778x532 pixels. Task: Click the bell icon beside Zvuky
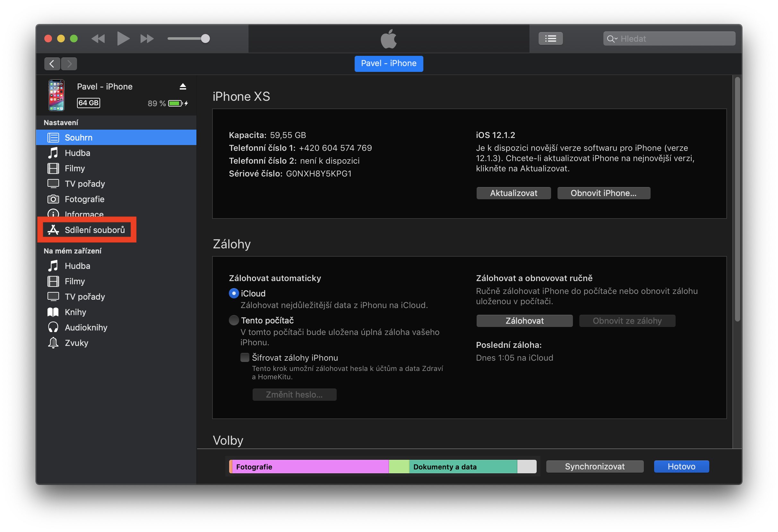pyautogui.click(x=53, y=343)
